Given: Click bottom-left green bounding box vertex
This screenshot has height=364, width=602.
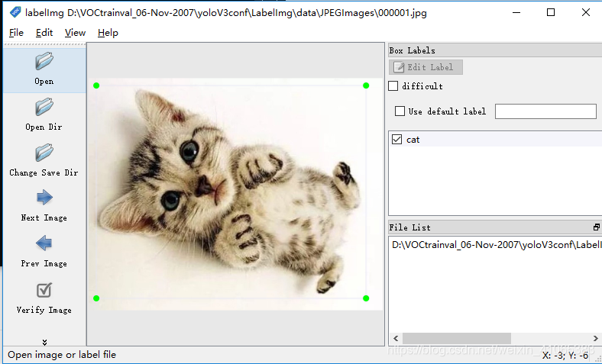Looking at the screenshot, I should (x=96, y=298).
